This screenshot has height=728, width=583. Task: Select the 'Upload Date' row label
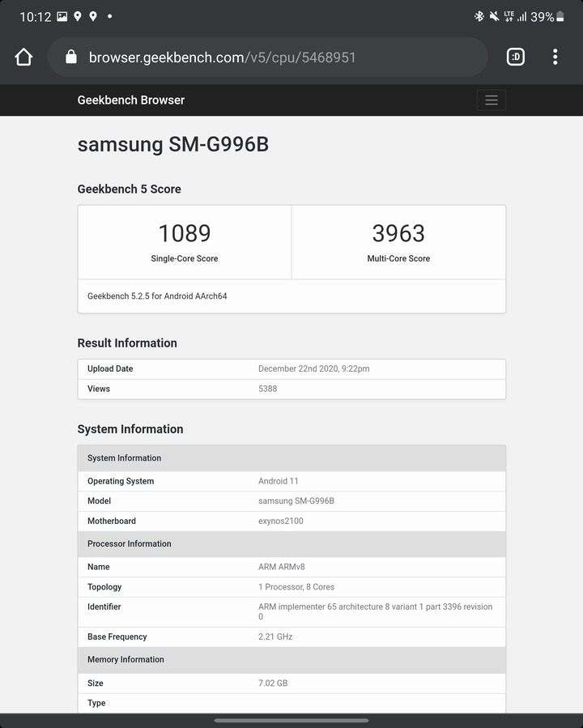(110, 368)
